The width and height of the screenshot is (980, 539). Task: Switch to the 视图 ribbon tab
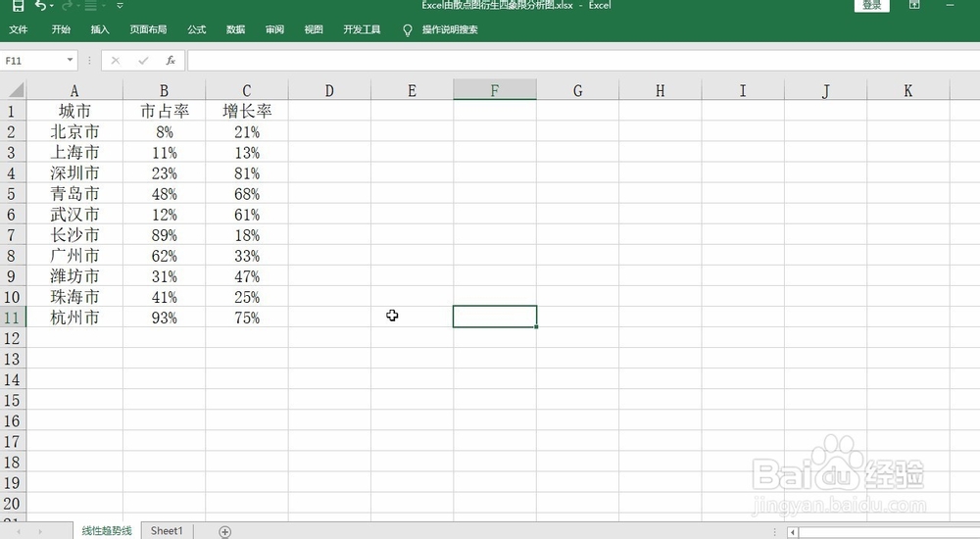click(x=314, y=29)
